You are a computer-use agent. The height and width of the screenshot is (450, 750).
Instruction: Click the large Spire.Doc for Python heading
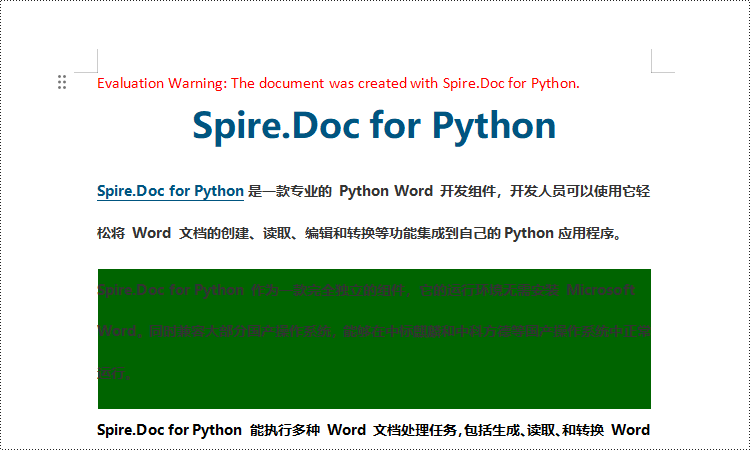click(x=374, y=125)
